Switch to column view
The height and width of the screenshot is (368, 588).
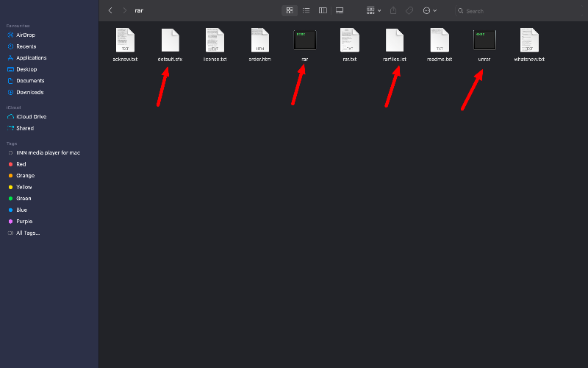click(323, 10)
